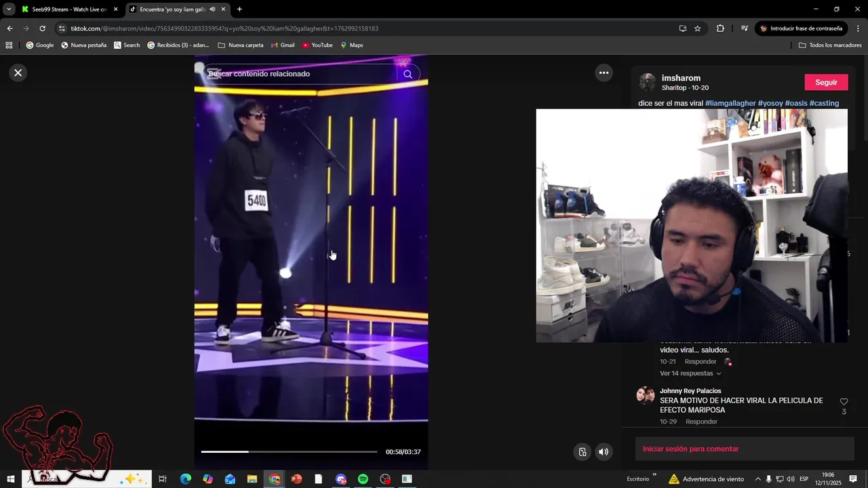868x488 pixels.
Task: Mute the TikTok tab via speaker icon
Action: tap(212, 9)
